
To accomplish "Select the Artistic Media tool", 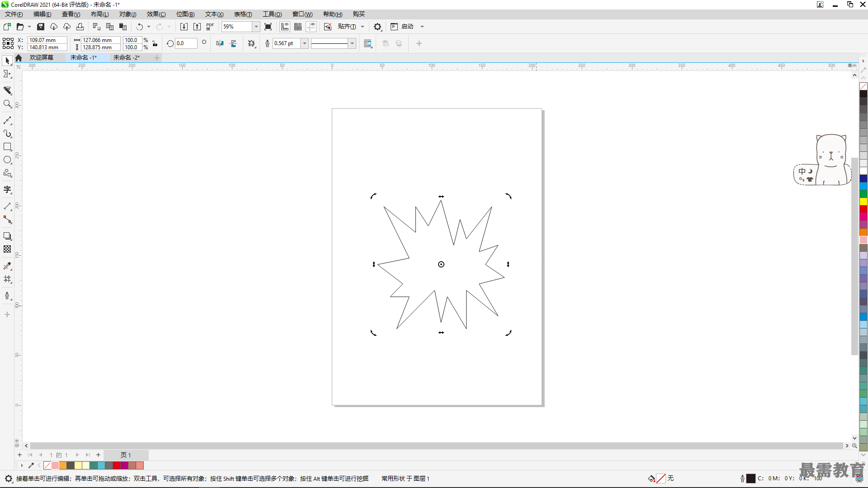I will 7,134.
